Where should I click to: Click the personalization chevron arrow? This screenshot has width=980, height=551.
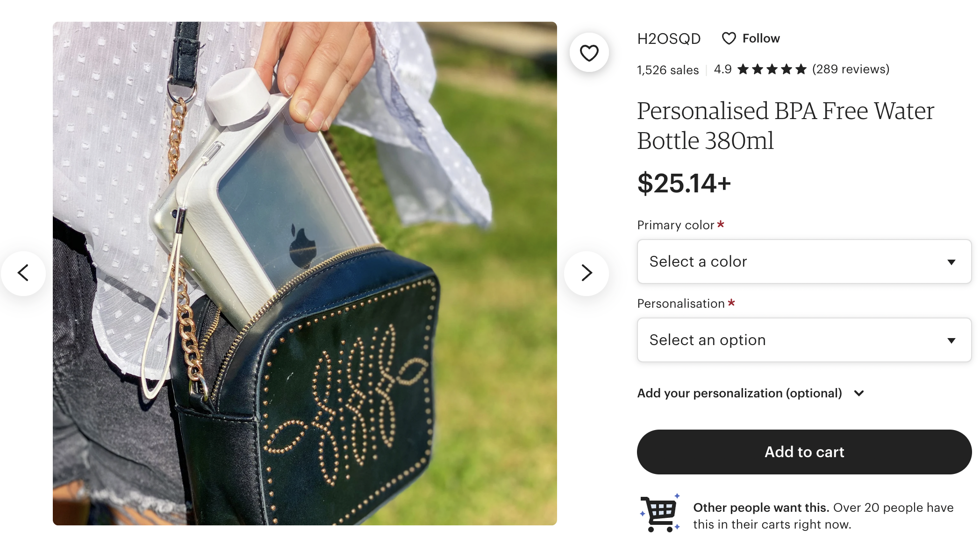click(859, 393)
